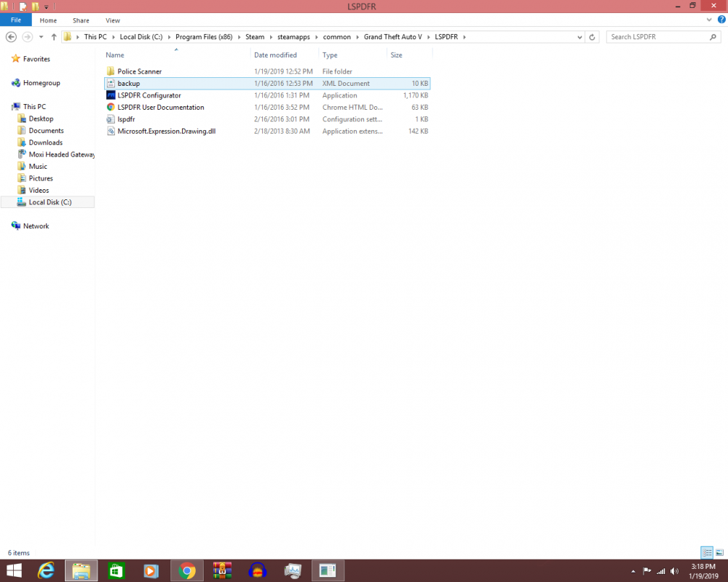Open Audacity headphones taskbar icon
Viewport: 728px width, 582px height.
click(257, 570)
